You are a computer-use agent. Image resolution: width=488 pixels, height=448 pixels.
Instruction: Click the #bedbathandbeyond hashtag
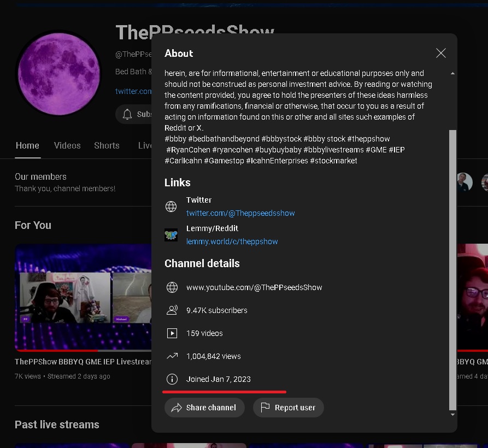click(224, 139)
